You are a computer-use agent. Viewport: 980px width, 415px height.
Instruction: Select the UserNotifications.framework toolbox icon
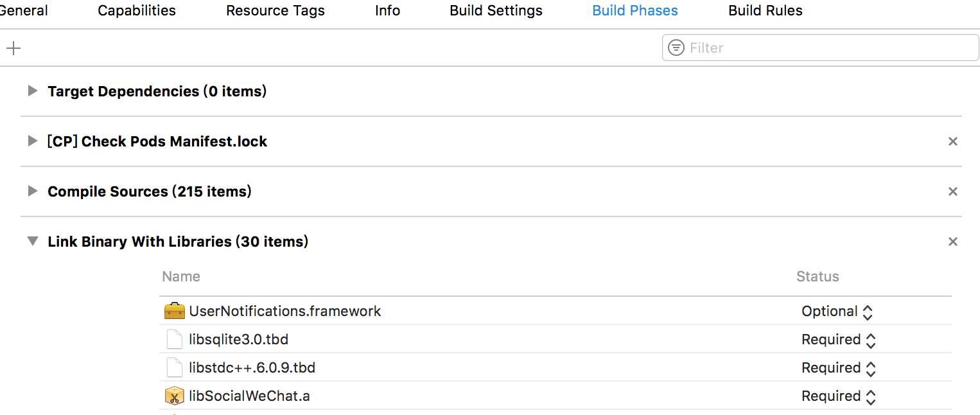(x=174, y=312)
